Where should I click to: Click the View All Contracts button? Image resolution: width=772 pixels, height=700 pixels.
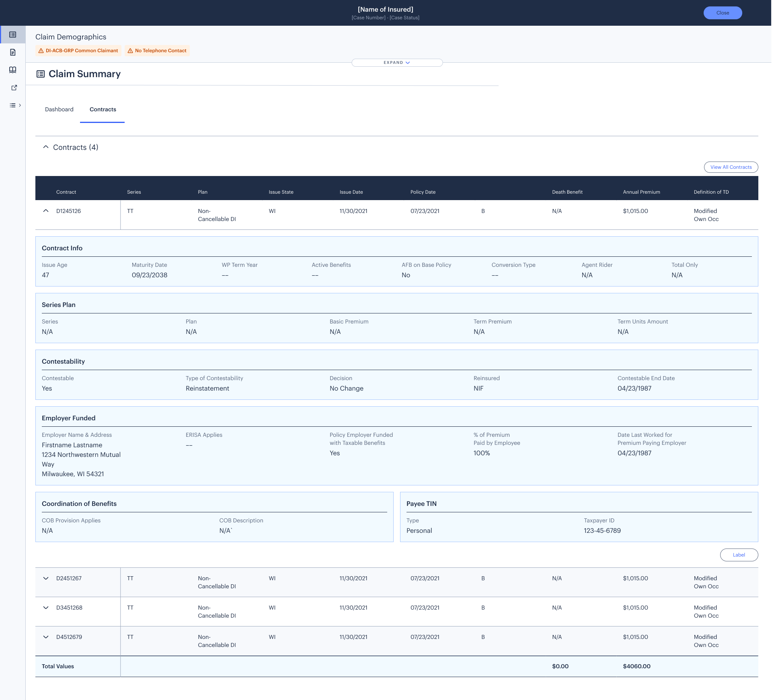(731, 167)
